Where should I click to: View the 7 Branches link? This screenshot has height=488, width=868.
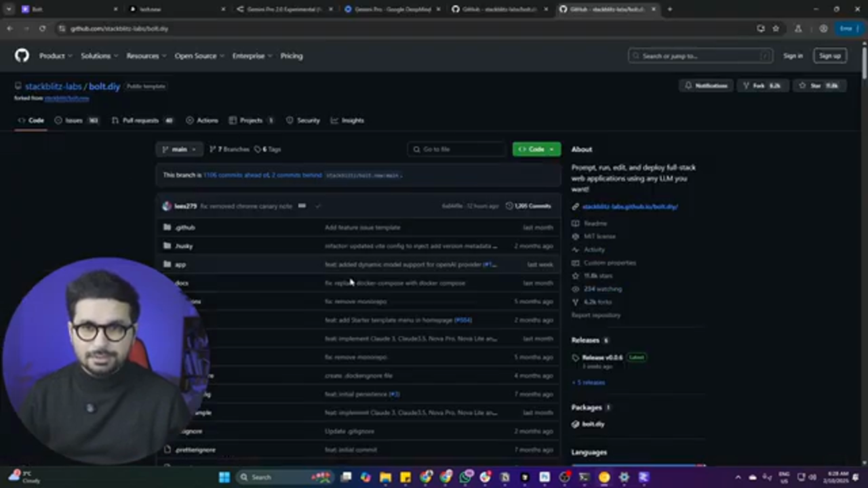229,149
